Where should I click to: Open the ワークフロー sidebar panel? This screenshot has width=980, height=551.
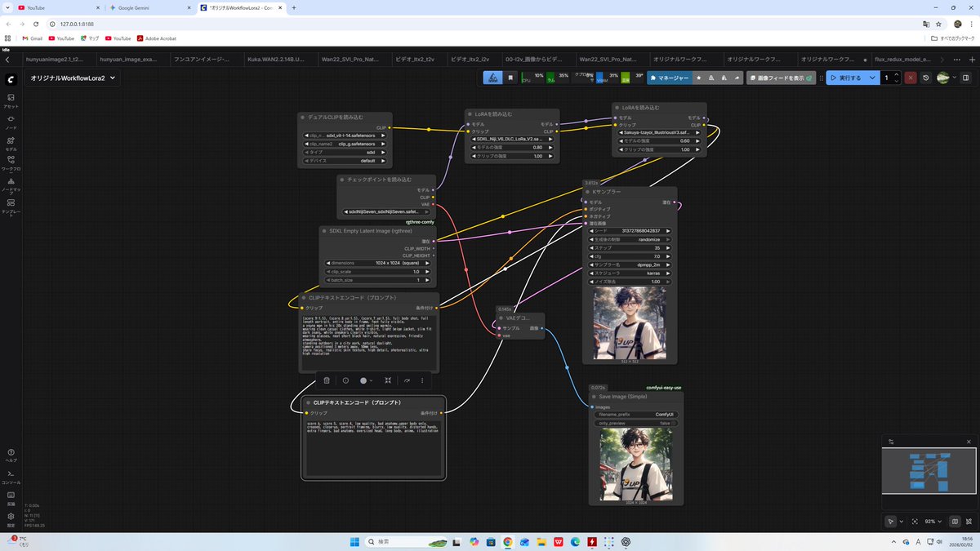point(11,163)
